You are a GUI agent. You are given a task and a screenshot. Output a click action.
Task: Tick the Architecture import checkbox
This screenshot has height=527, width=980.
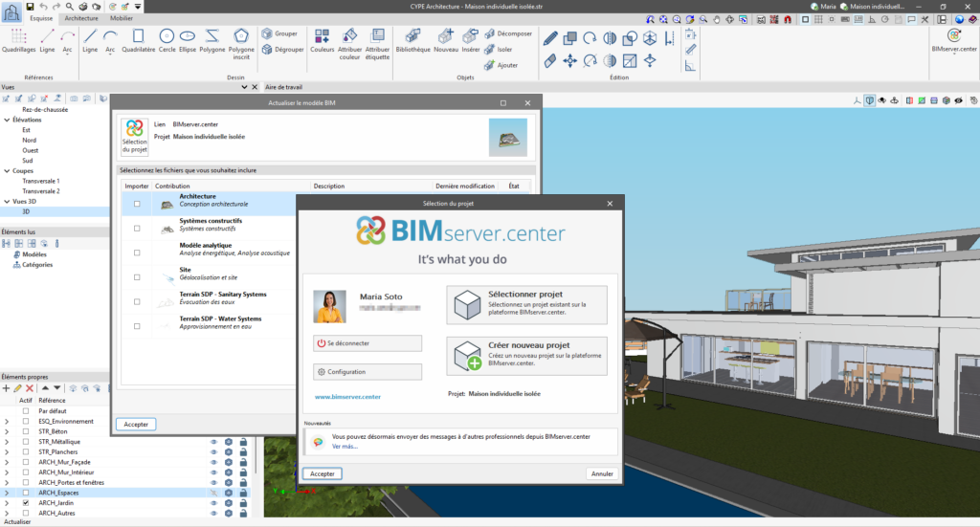(x=137, y=204)
